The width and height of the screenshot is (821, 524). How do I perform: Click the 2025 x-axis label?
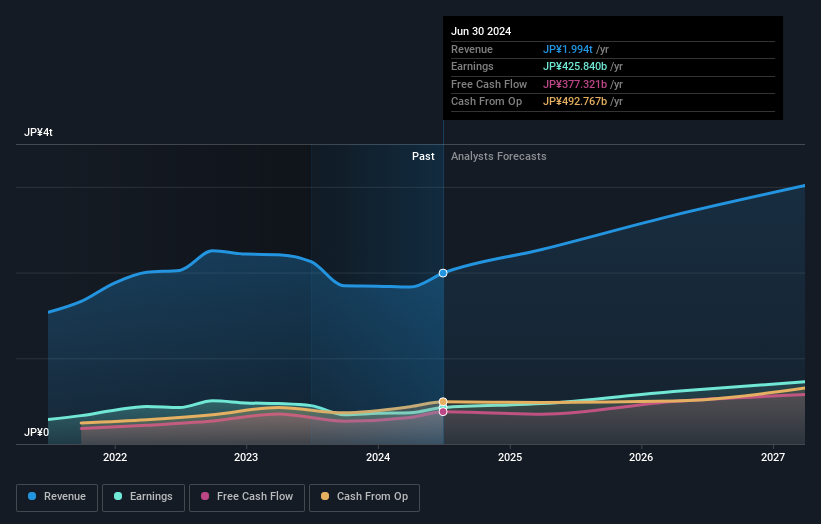510,458
